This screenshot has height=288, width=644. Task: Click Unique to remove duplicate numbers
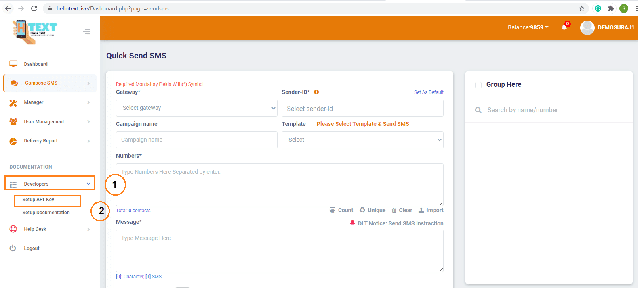(x=373, y=210)
